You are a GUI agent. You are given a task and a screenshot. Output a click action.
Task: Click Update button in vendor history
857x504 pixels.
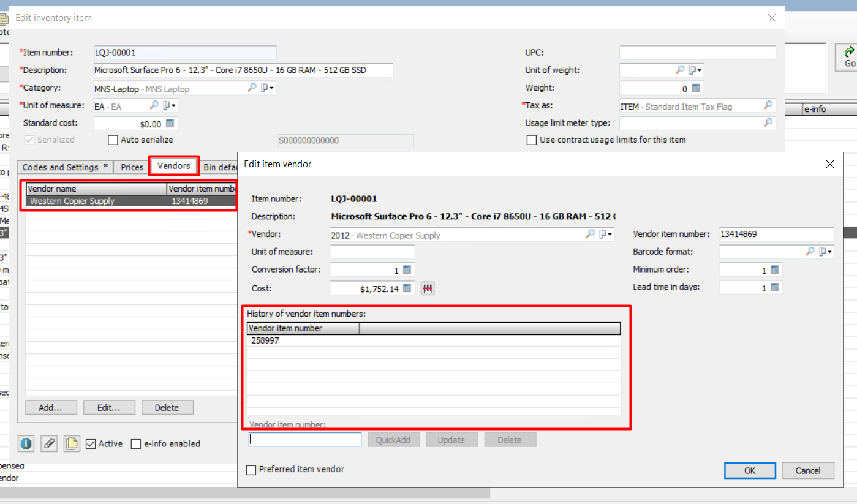pyautogui.click(x=451, y=440)
